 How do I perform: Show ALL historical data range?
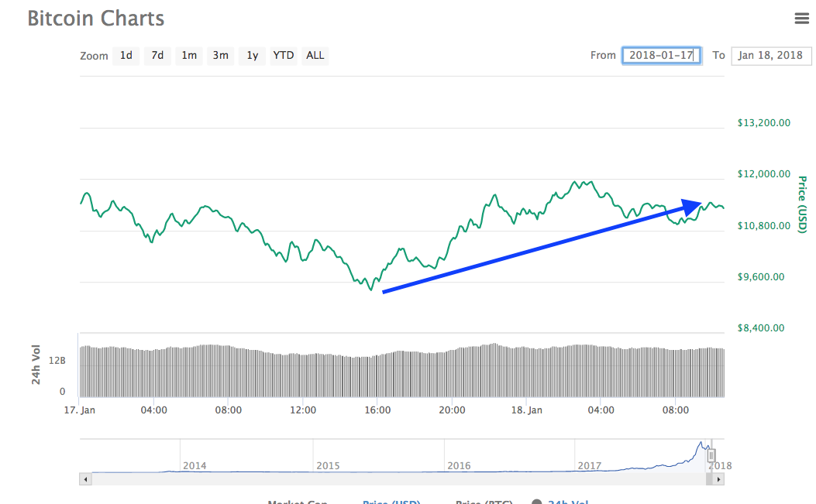(x=315, y=56)
